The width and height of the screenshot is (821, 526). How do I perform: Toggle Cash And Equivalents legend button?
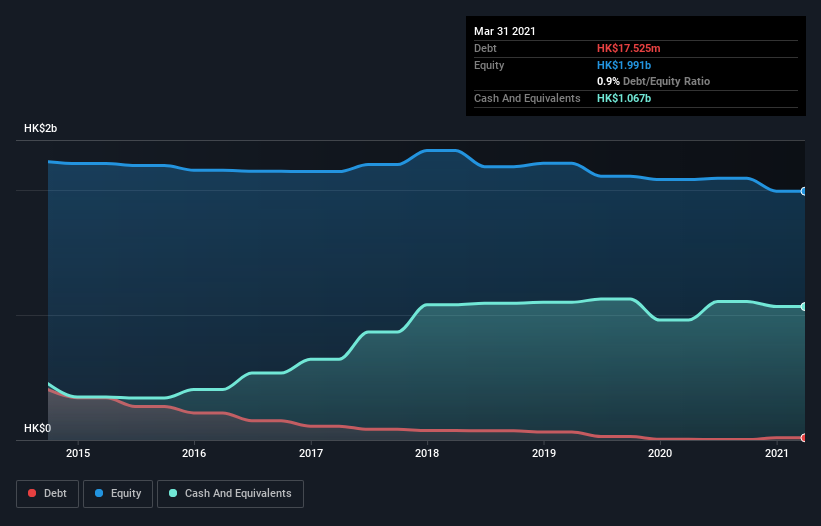click(x=230, y=494)
